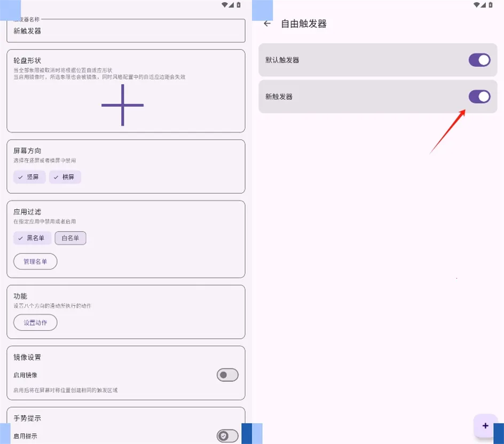Tap the back arrow beside 自由触发器
Screen dimensions: 504x444
click(x=267, y=23)
